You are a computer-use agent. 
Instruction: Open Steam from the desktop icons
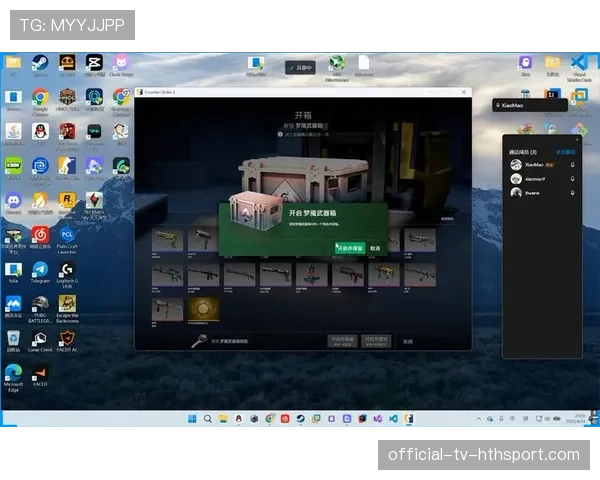tap(40, 63)
